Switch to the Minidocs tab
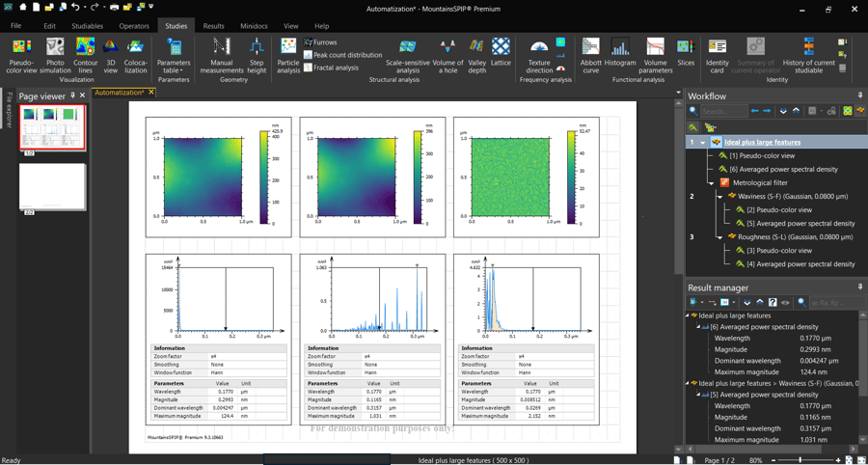This screenshot has height=465, width=868. pos(254,25)
